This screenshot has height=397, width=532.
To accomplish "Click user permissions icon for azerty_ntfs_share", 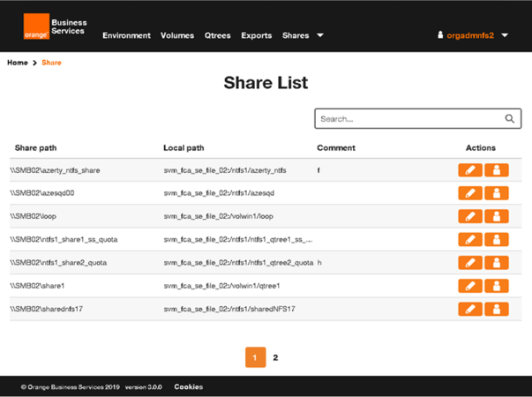I will 497,170.
